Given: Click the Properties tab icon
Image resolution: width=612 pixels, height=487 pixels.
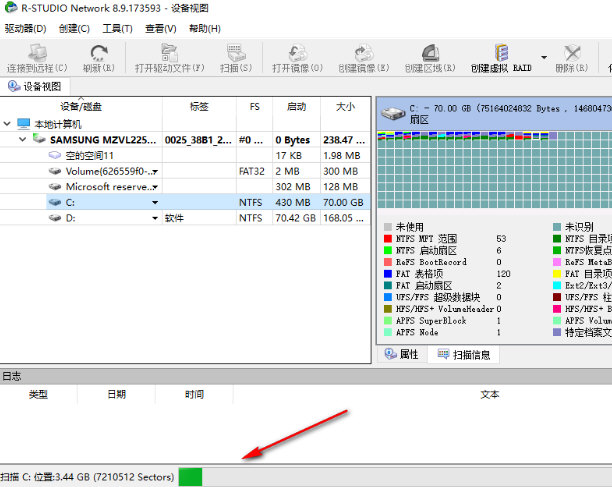Looking at the screenshot, I should point(390,354).
